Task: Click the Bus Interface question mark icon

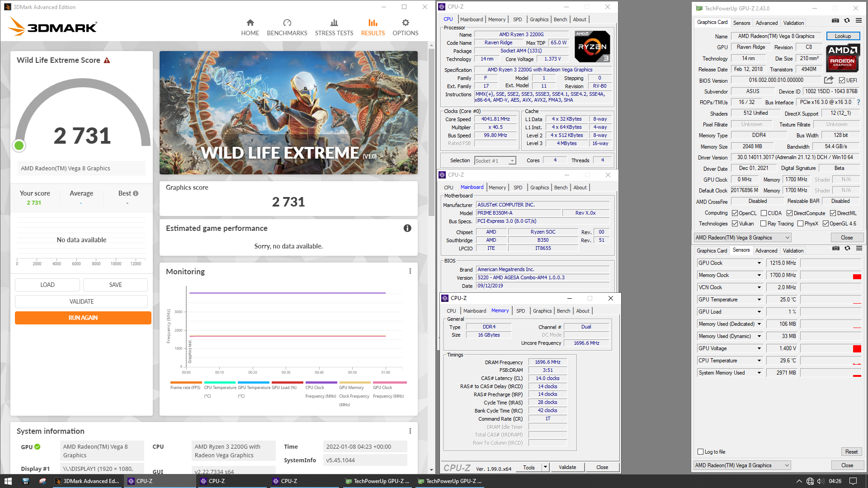Action: 859,102
